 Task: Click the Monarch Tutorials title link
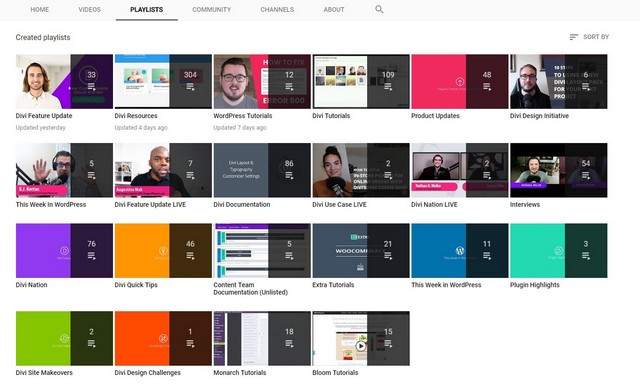(x=240, y=372)
